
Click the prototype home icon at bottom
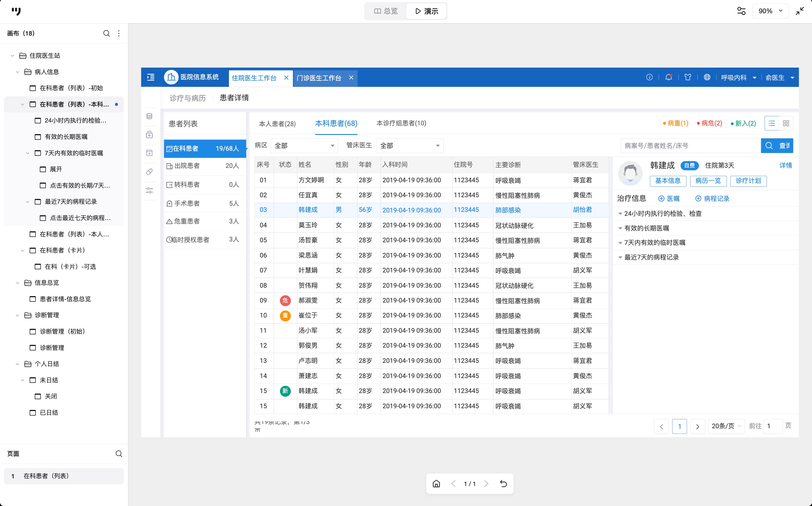coord(436,483)
